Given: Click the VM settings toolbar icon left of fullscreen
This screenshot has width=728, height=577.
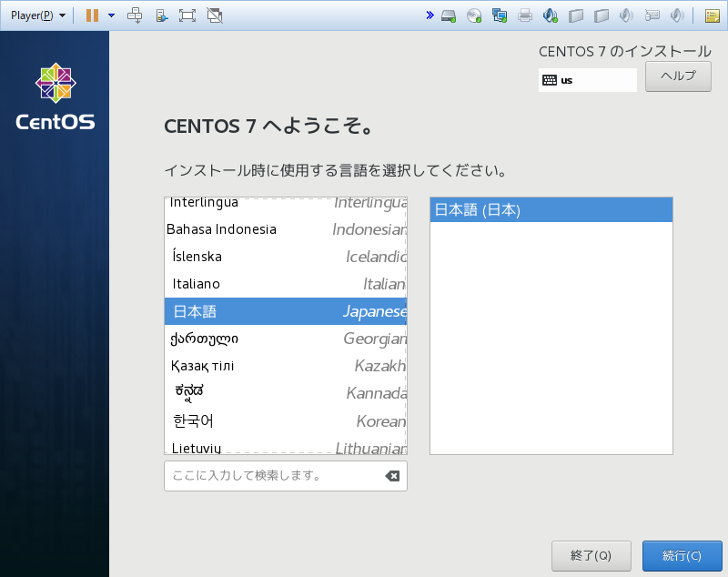Looking at the screenshot, I should 162,15.
